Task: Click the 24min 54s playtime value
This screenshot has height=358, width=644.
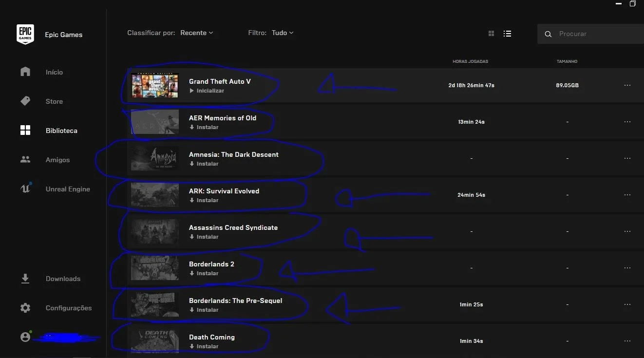Action: 472,195
